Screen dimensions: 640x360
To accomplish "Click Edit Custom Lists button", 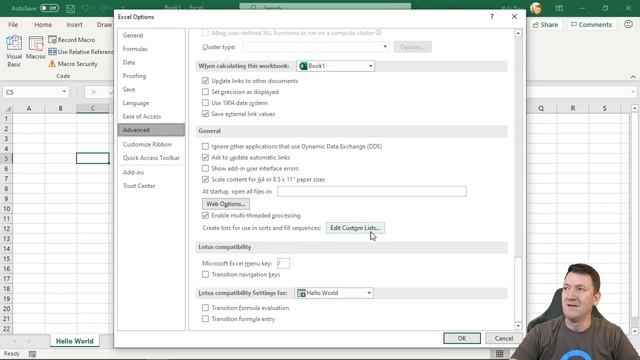I will pos(355,228).
